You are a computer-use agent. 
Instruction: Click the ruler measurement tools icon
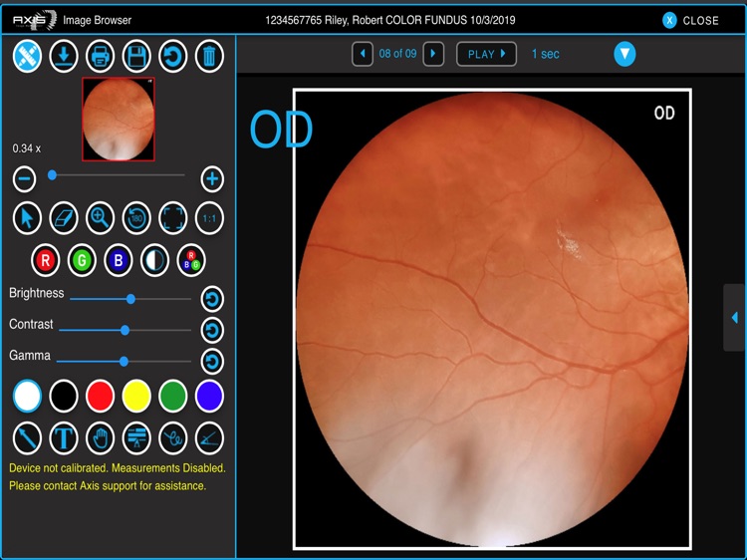pyautogui.click(x=27, y=56)
